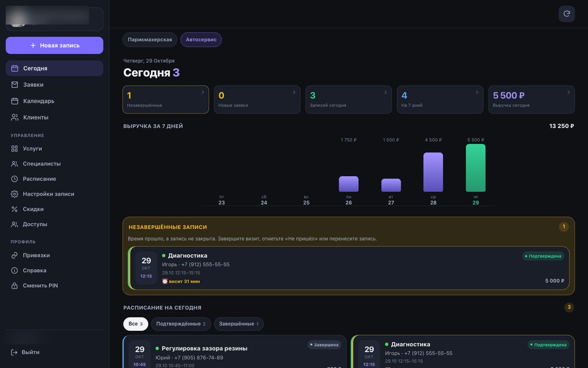Click the people icon beside Клиенты
The height and width of the screenshot is (368, 588).
point(15,118)
